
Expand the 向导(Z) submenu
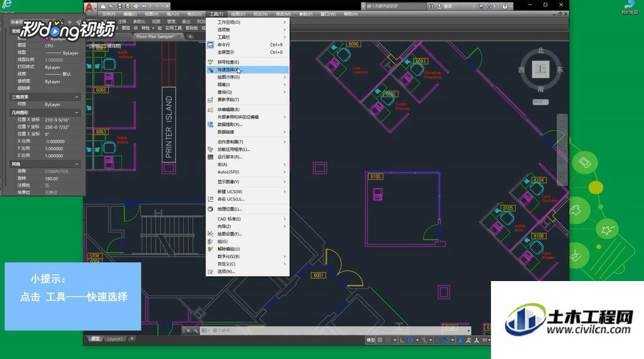248,226
